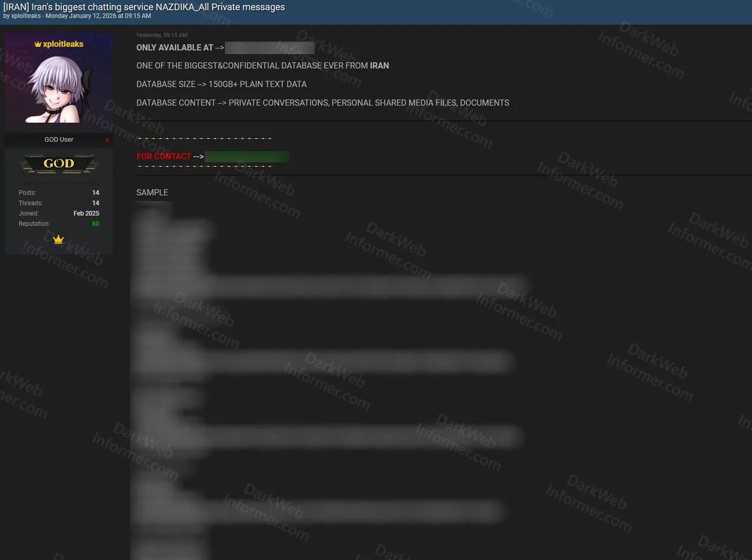Image resolution: width=752 pixels, height=560 pixels.
Task: Click the red online status indicator dot
Action: coord(107,140)
